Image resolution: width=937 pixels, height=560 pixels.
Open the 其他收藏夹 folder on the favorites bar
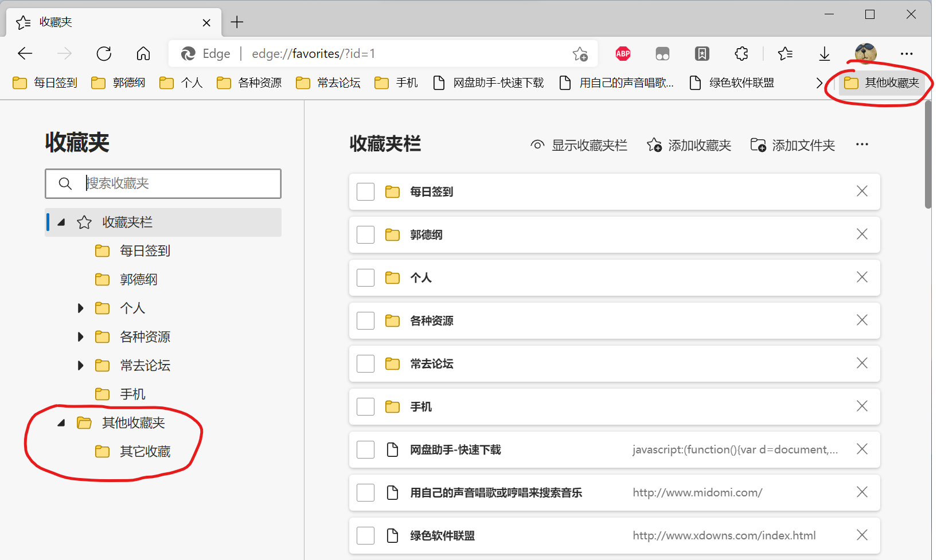point(882,83)
